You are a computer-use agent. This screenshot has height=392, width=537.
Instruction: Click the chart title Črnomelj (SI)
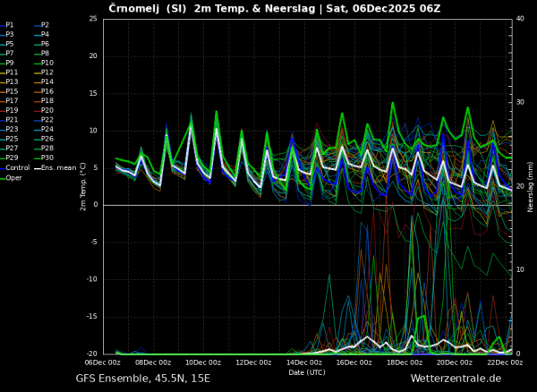(149, 8)
